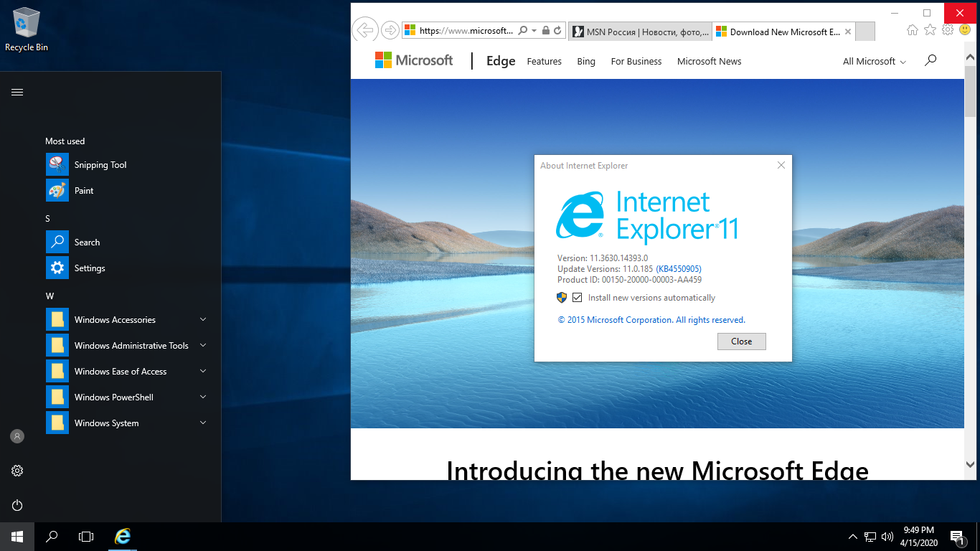Click the scrollbar down arrow in IE
This screenshot has width=980, height=551.
coord(970,464)
